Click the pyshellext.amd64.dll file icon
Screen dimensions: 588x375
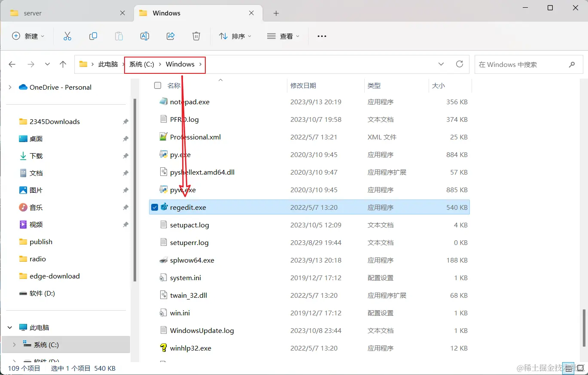point(163,172)
